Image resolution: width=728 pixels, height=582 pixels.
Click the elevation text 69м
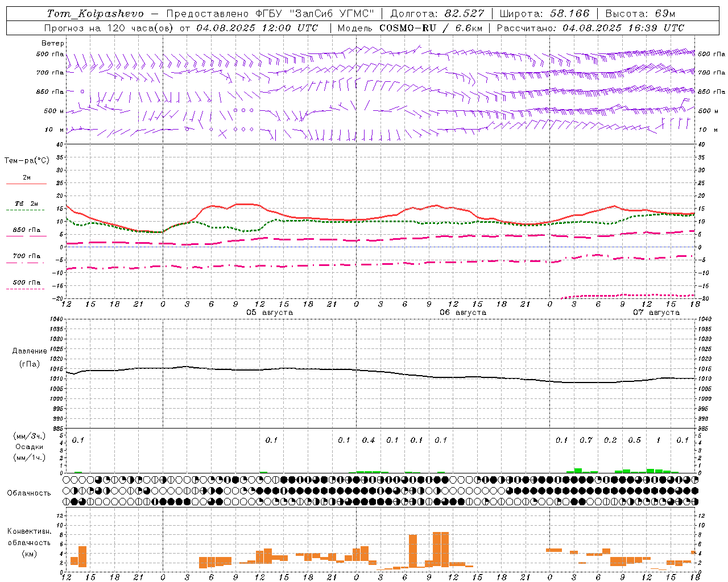coord(665,14)
